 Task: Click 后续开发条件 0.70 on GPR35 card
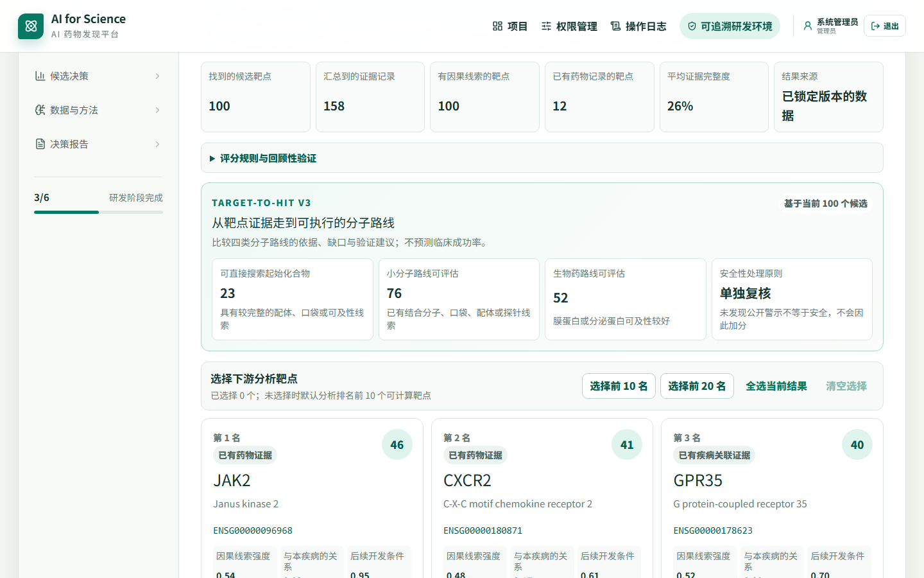click(x=839, y=563)
